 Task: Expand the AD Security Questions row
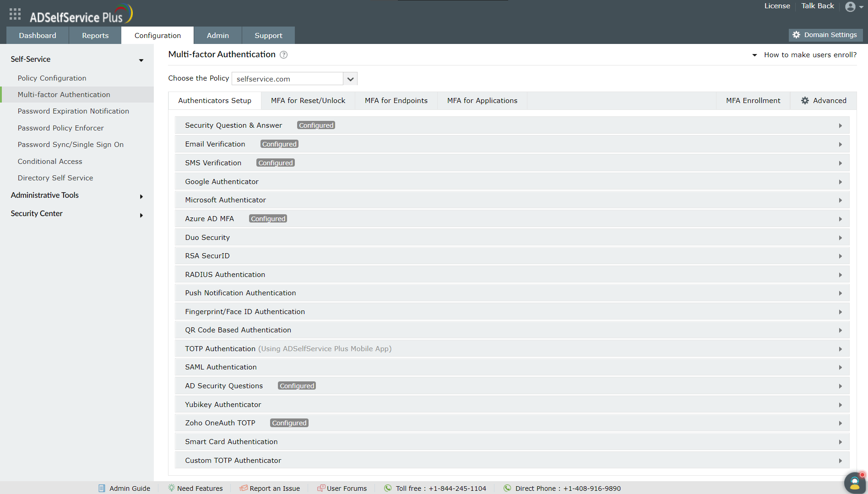[x=512, y=386]
